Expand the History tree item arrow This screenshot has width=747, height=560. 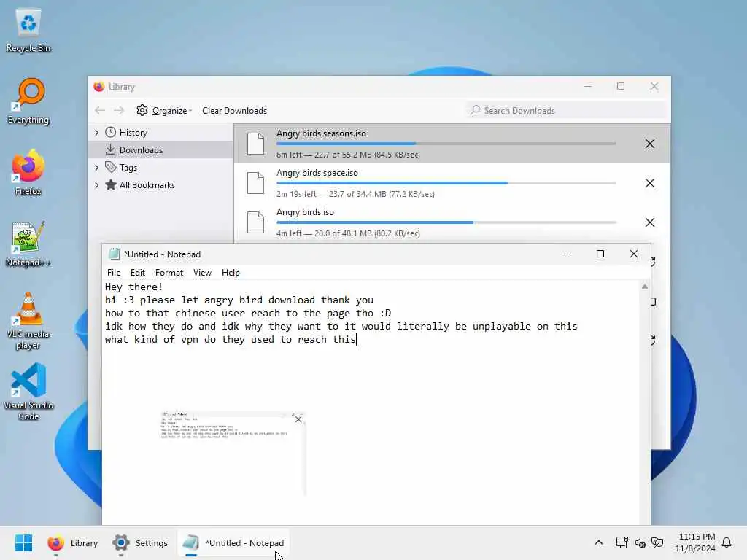click(97, 133)
